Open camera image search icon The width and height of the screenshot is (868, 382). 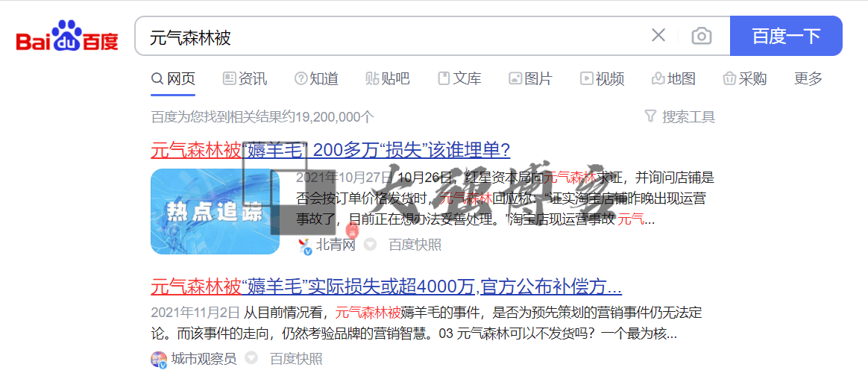(702, 36)
